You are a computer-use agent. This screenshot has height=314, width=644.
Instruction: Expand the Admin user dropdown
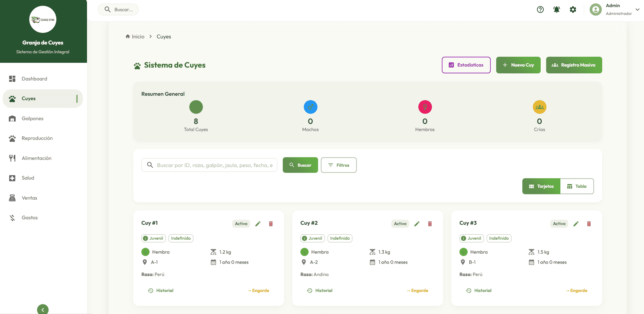[x=637, y=10]
